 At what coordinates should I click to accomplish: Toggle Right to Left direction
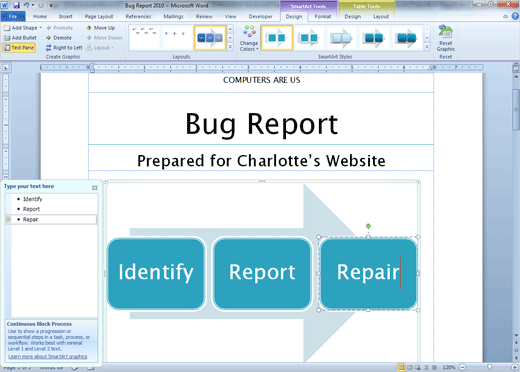64,48
